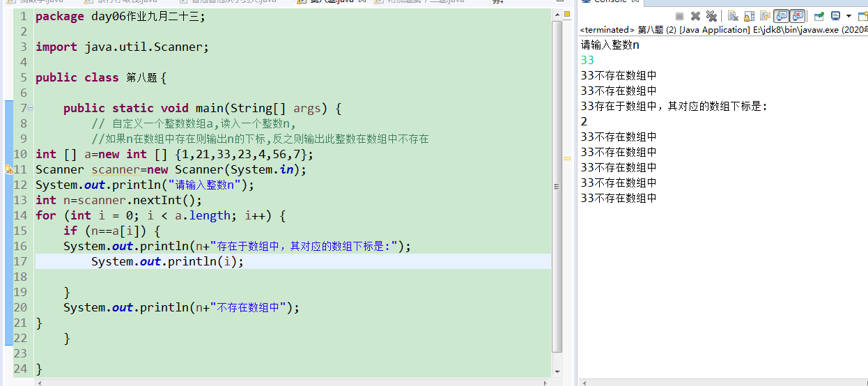Click class name 第八题 on line 5
868x386 pixels.
pyautogui.click(x=142, y=77)
